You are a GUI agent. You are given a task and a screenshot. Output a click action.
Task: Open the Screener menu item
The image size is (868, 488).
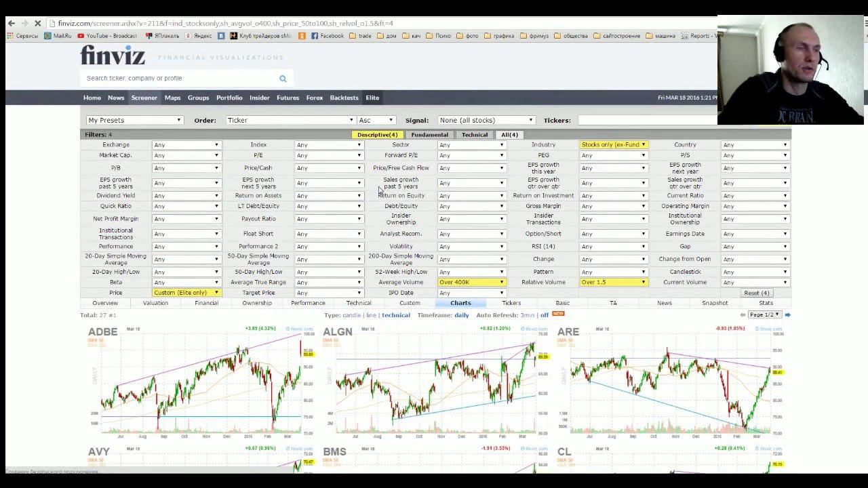144,98
